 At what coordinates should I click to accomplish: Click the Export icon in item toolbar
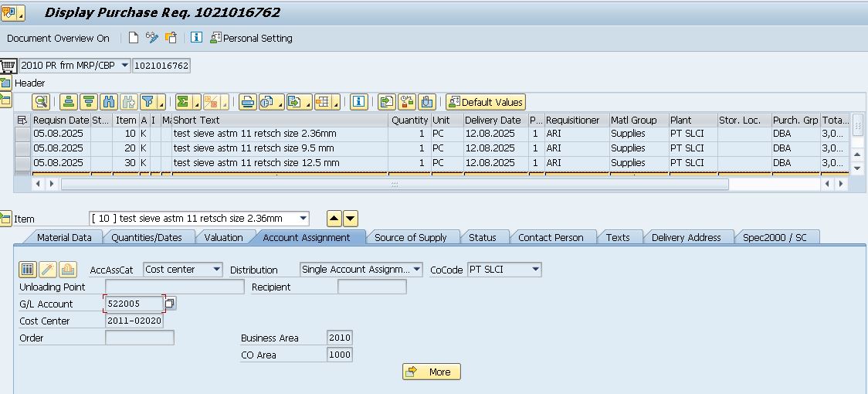(x=296, y=102)
